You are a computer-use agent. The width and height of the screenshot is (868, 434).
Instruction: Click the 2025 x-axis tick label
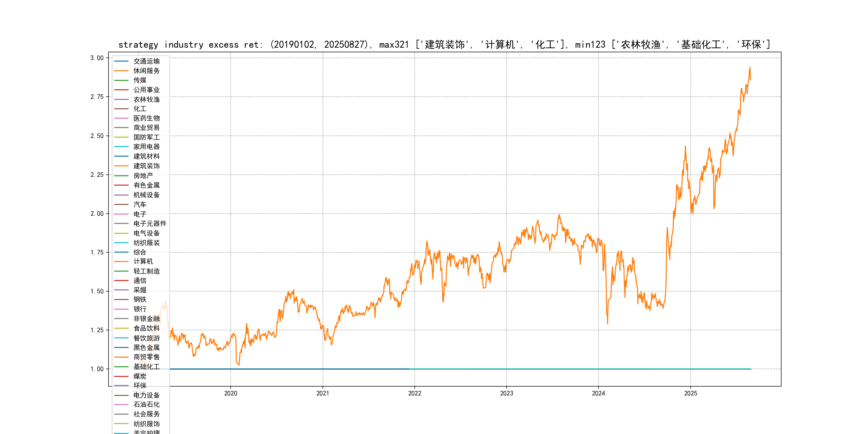pyautogui.click(x=690, y=393)
